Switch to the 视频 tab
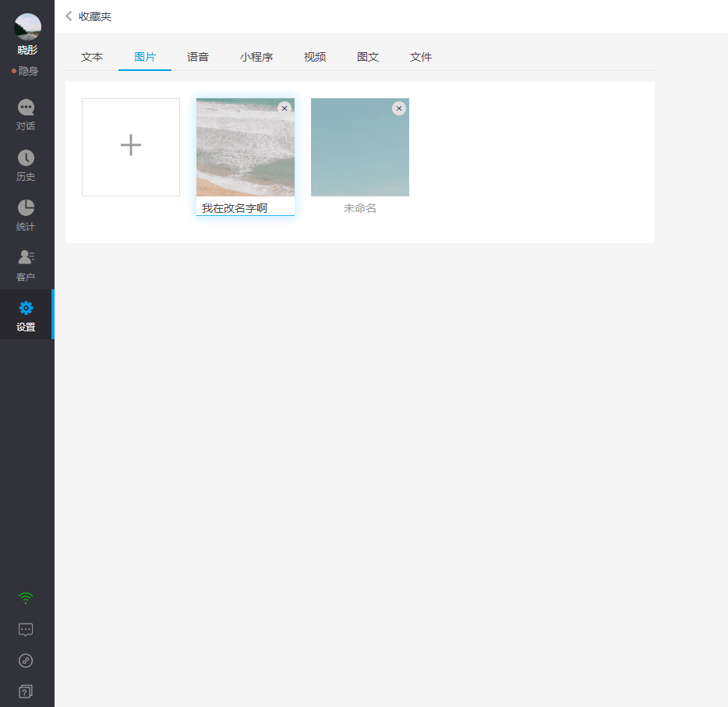 pyautogui.click(x=315, y=57)
